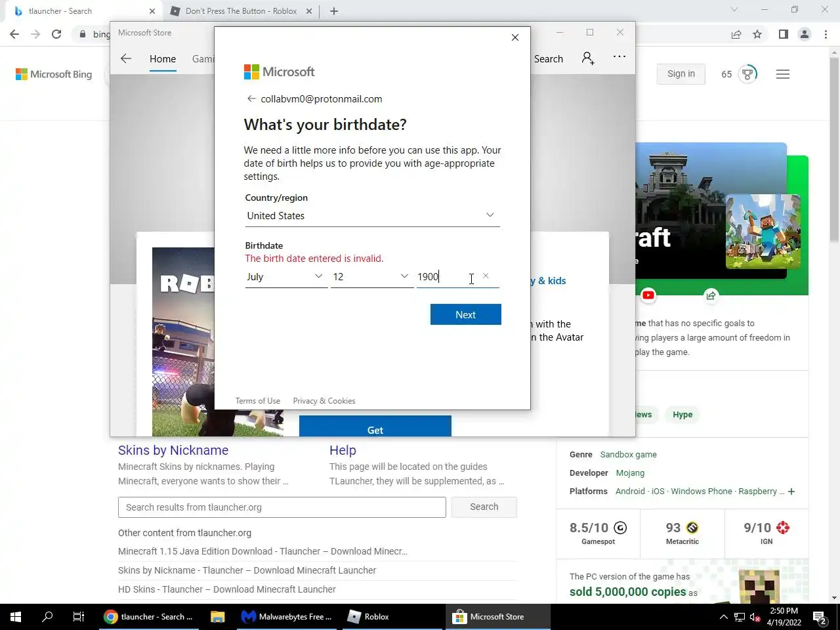Close the tlauncher - Search browser tab
Viewport: 840px width, 630px height.
tap(152, 11)
